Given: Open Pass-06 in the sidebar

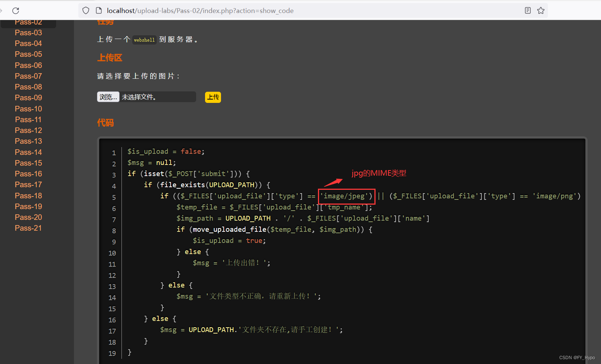Looking at the screenshot, I should click(x=29, y=65).
